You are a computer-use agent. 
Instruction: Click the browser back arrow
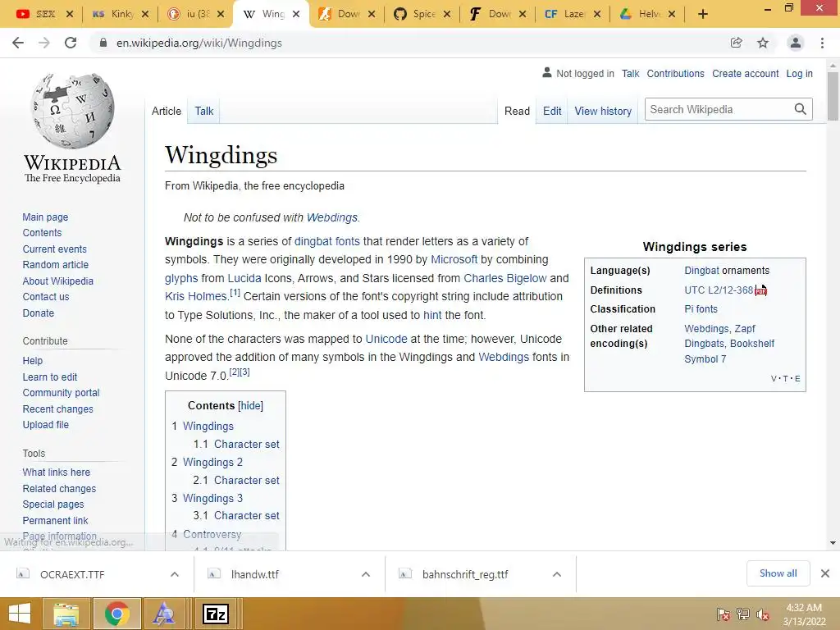pos(18,43)
